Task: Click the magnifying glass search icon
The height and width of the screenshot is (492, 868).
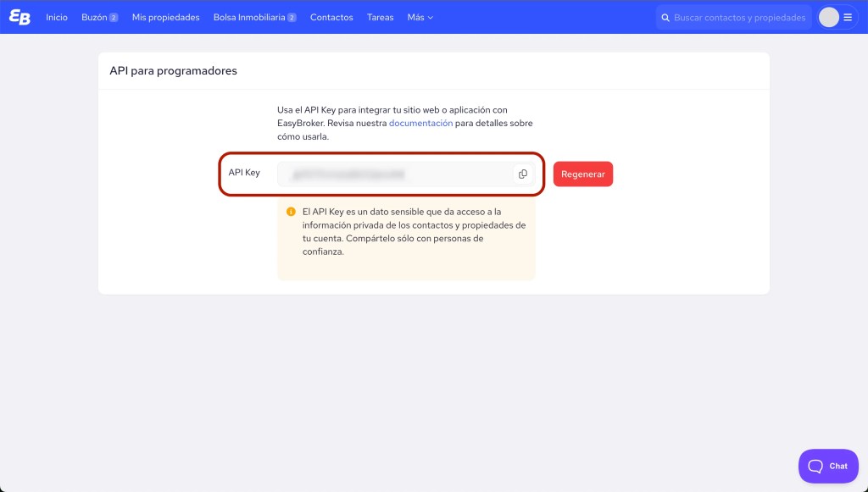Action: [665, 18]
